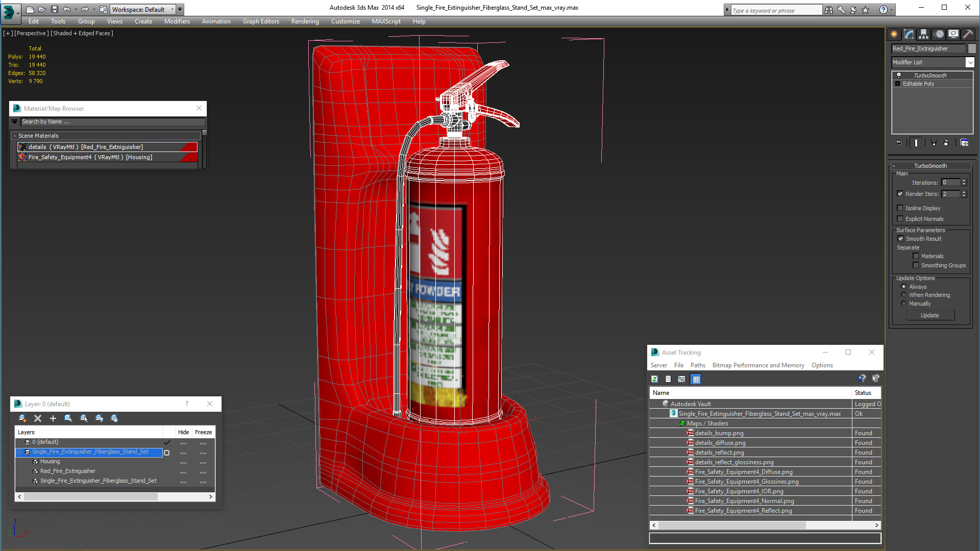Switch to the Motion panel tab

click(x=939, y=34)
